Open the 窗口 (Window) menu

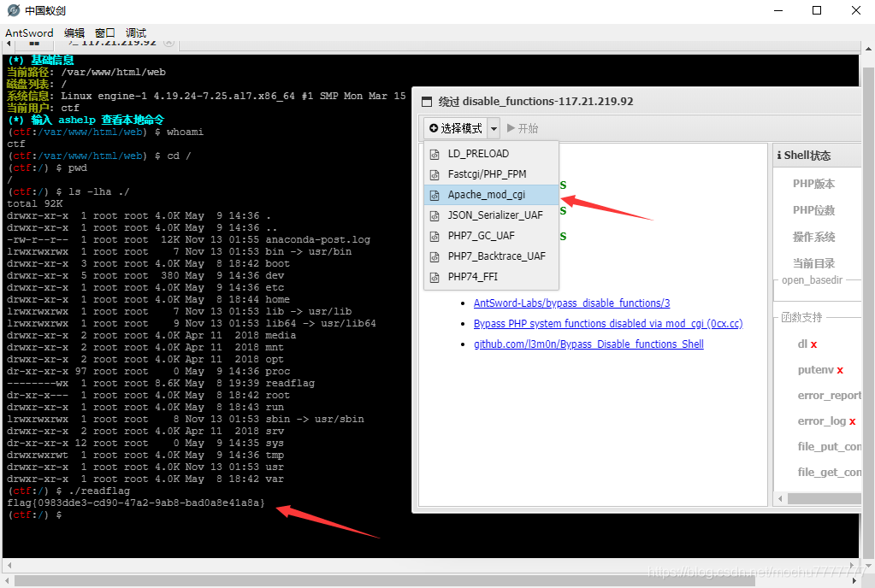(105, 32)
